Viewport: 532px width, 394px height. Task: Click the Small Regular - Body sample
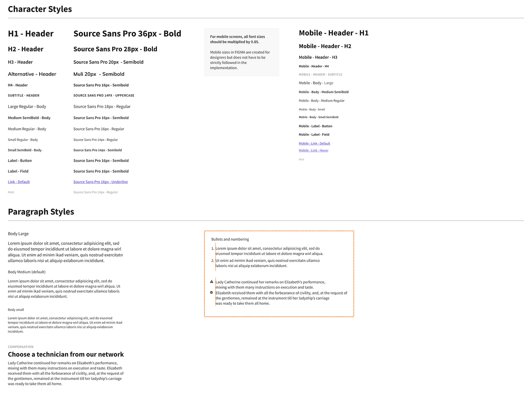[23, 140]
